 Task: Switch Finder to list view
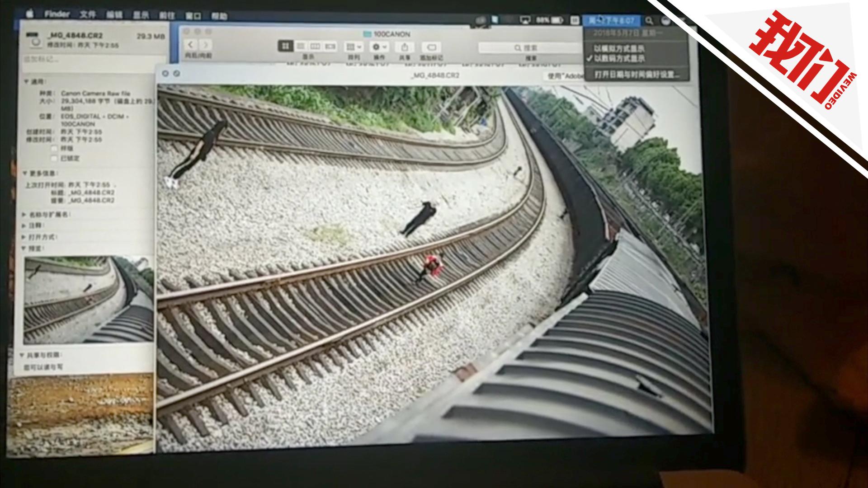pos(302,47)
